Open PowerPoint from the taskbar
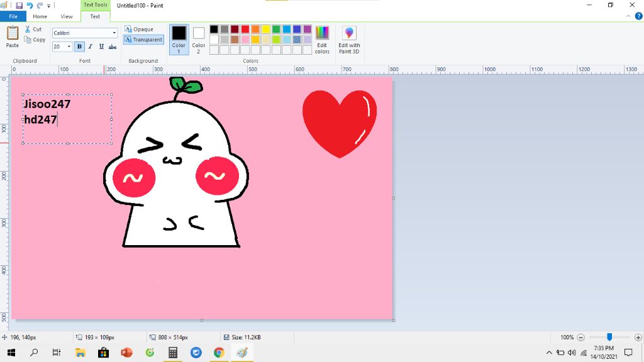The width and height of the screenshot is (644, 362). coord(126,353)
